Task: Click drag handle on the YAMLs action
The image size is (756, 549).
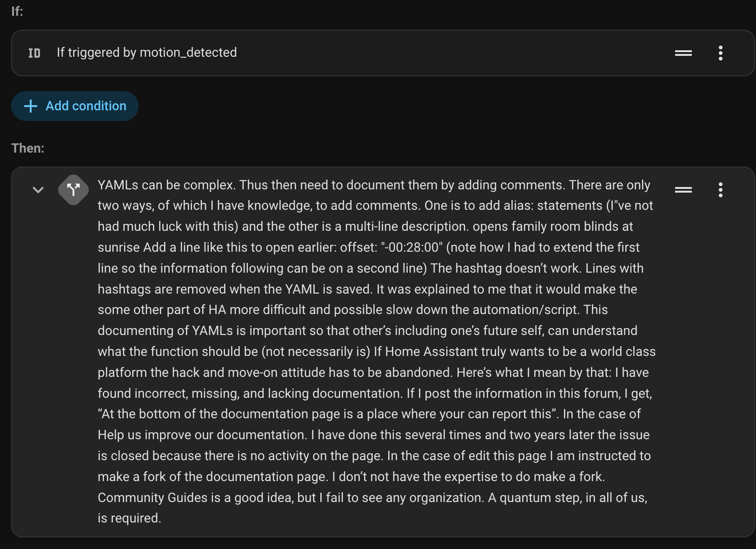Action: 683,190
